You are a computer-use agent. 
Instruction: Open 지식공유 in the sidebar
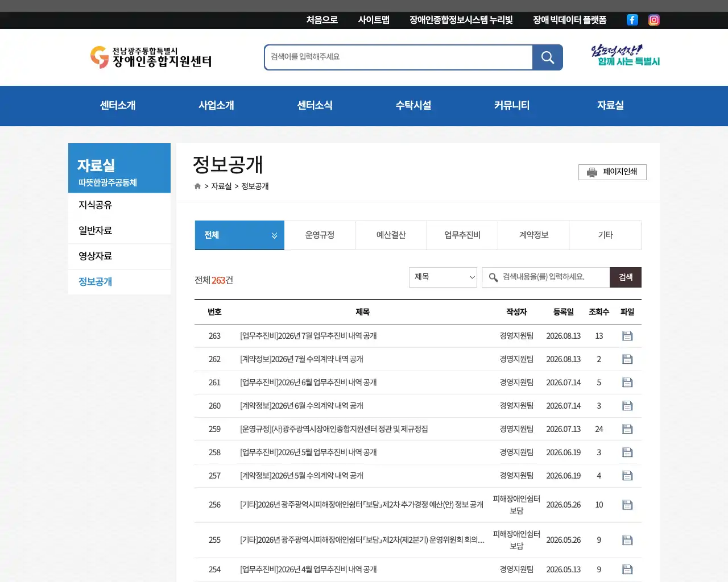tap(119, 205)
